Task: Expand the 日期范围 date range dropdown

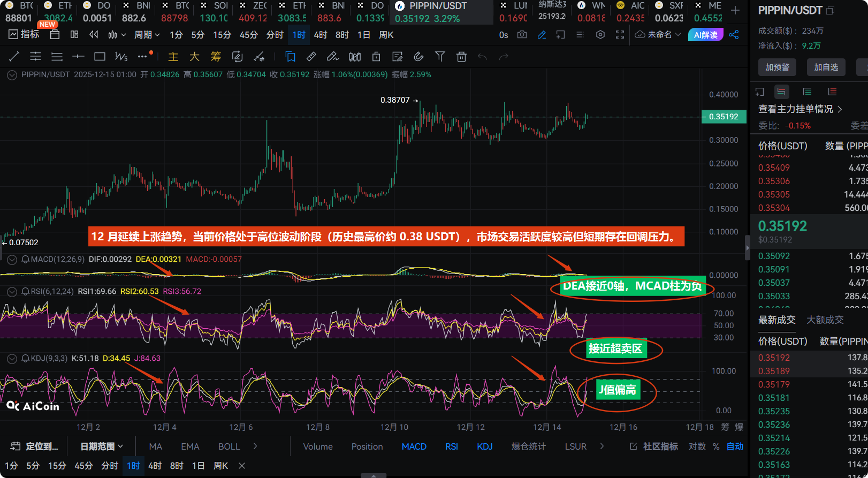Action: pyautogui.click(x=101, y=446)
